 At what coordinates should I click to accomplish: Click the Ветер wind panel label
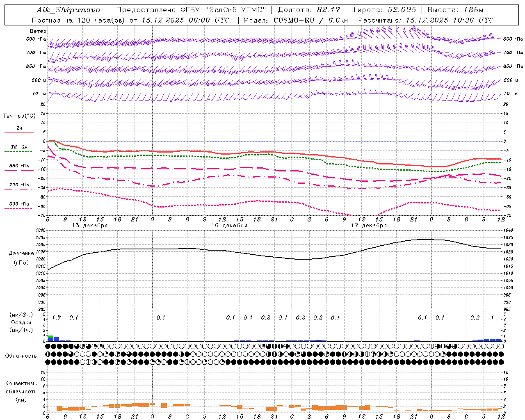(38, 31)
